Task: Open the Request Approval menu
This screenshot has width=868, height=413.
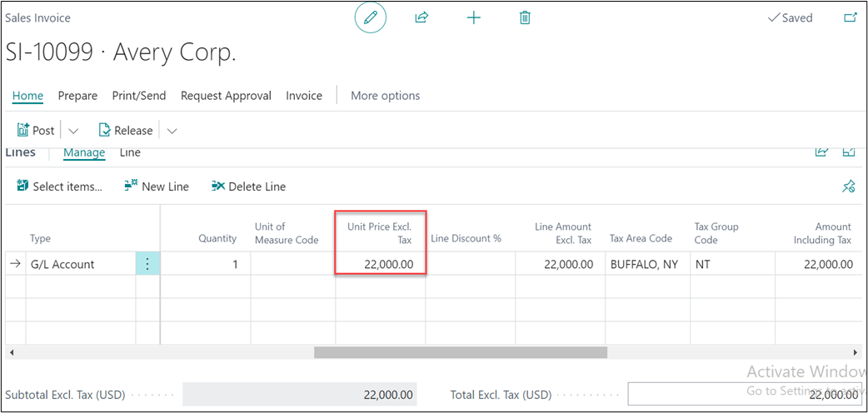Action: [x=226, y=96]
